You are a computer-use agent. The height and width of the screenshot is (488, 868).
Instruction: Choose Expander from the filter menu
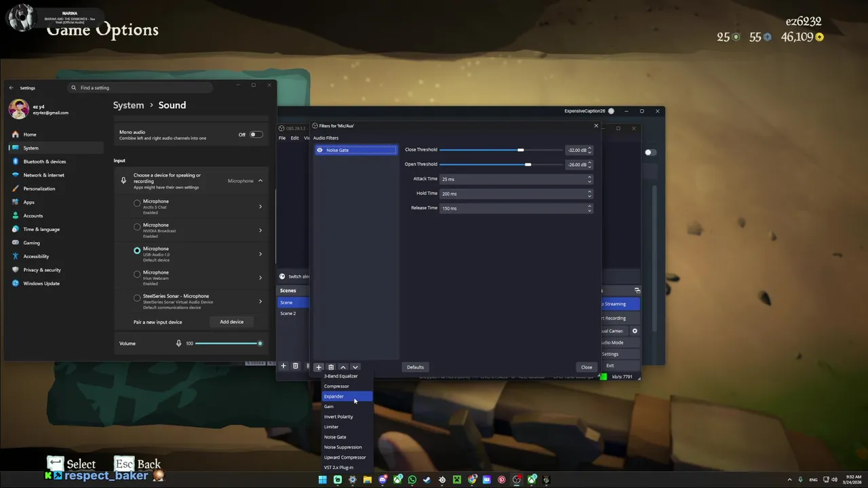tap(347, 396)
